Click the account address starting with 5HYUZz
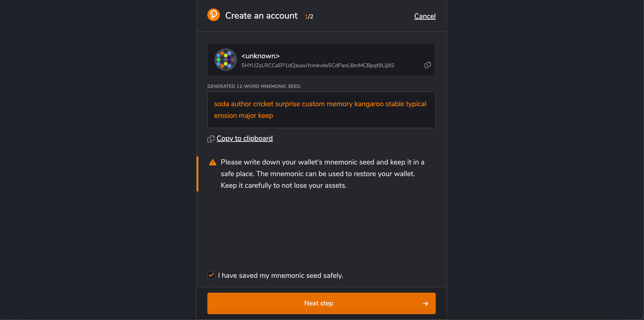644x320 pixels. pyautogui.click(x=318, y=66)
